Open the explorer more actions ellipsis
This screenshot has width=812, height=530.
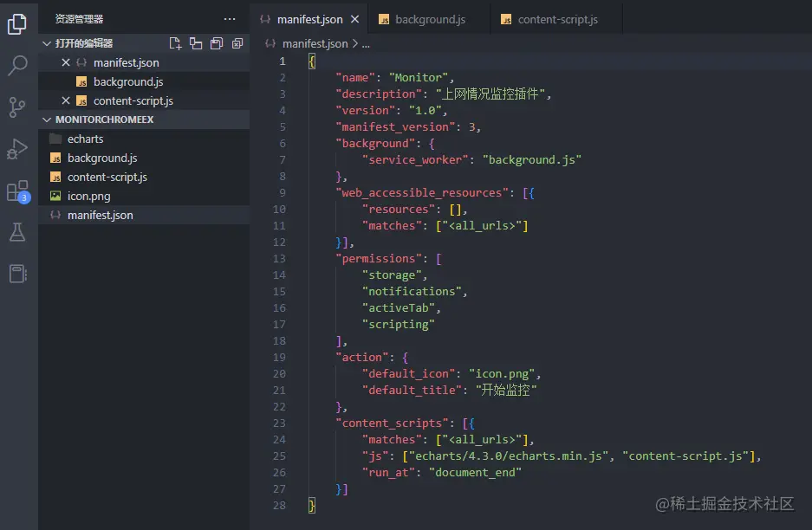click(x=230, y=19)
